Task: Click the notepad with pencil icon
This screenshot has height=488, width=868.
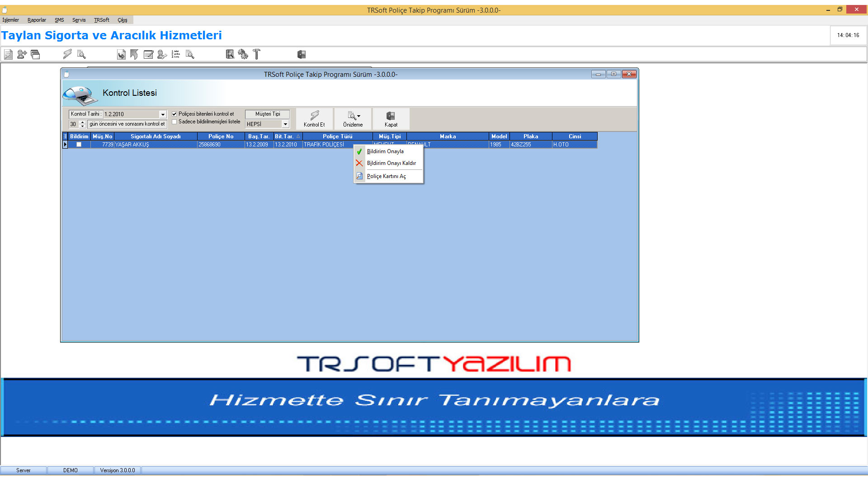Action: point(148,55)
